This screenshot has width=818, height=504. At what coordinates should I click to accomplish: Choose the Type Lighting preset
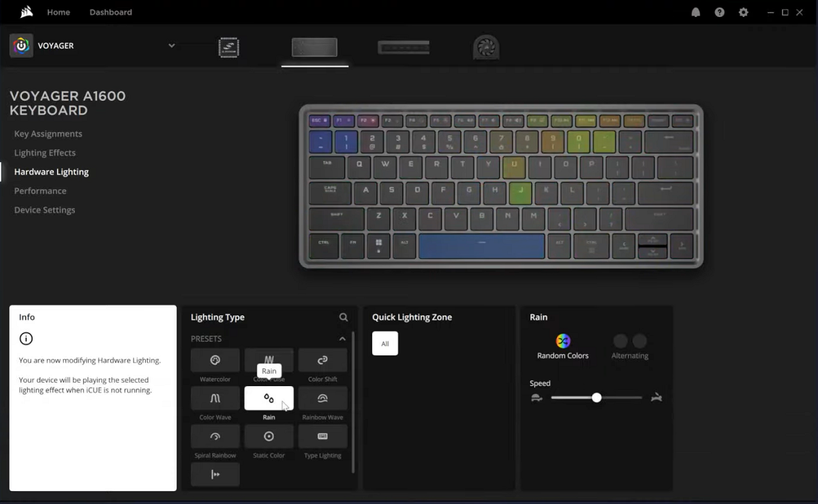tap(322, 437)
